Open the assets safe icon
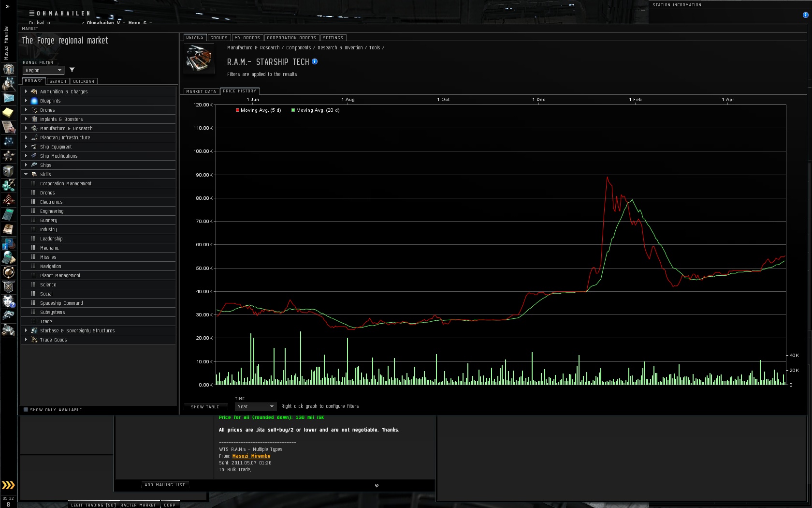Image resolution: width=812 pixels, height=508 pixels. tap(9, 170)
